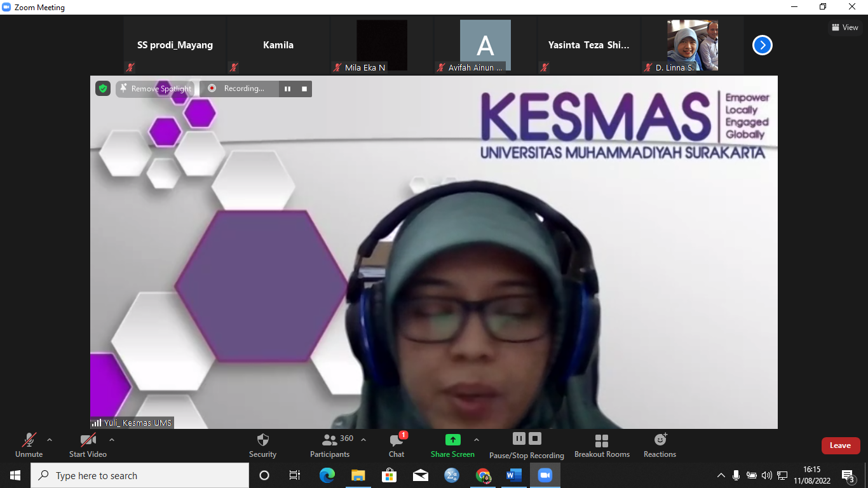Click the green encryption shield icon
Screen dimensions: 868x488
(x=103, y=88)
